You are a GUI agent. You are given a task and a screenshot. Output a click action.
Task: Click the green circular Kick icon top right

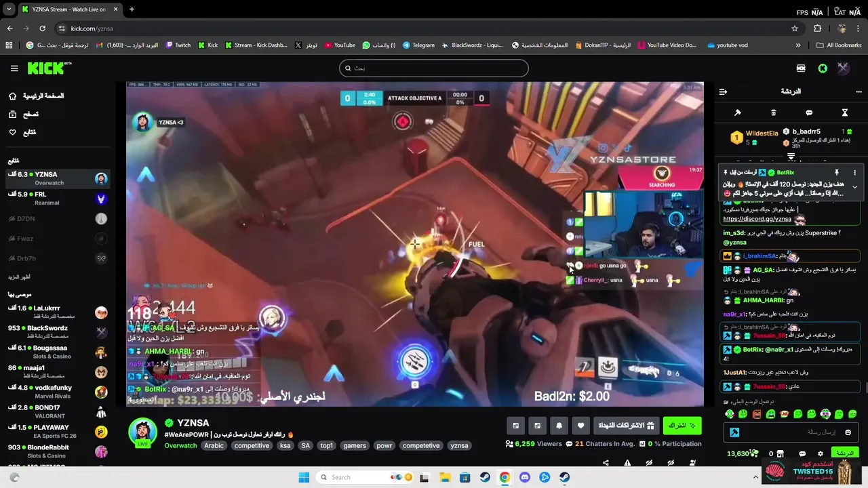coord(823,68)
